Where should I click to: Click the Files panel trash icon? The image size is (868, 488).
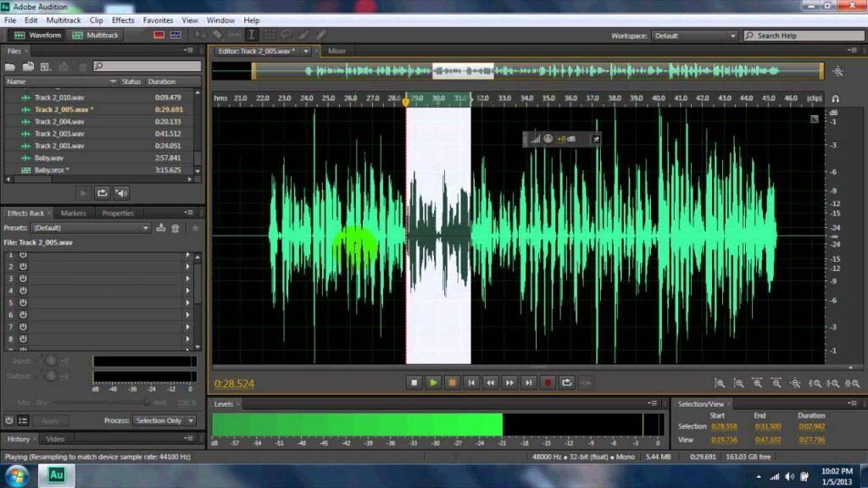click(x=82, y=66)
